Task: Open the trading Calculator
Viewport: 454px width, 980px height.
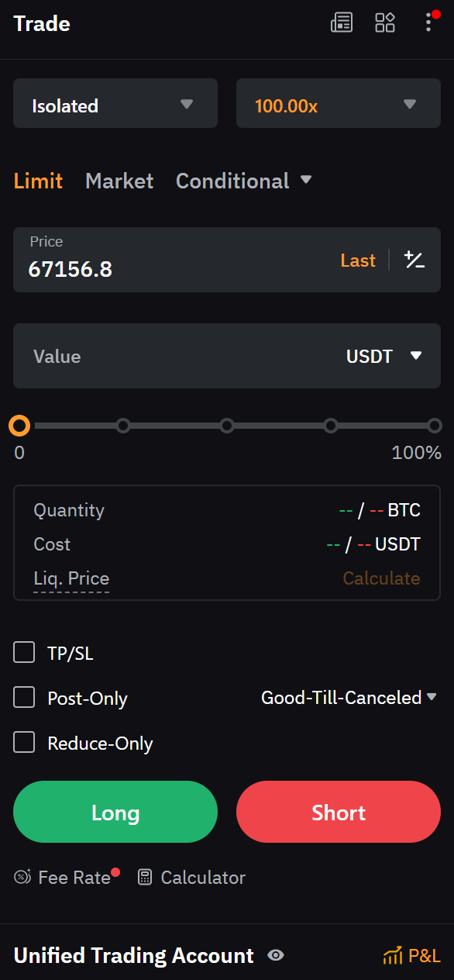Action: click(x=144, y=877)
